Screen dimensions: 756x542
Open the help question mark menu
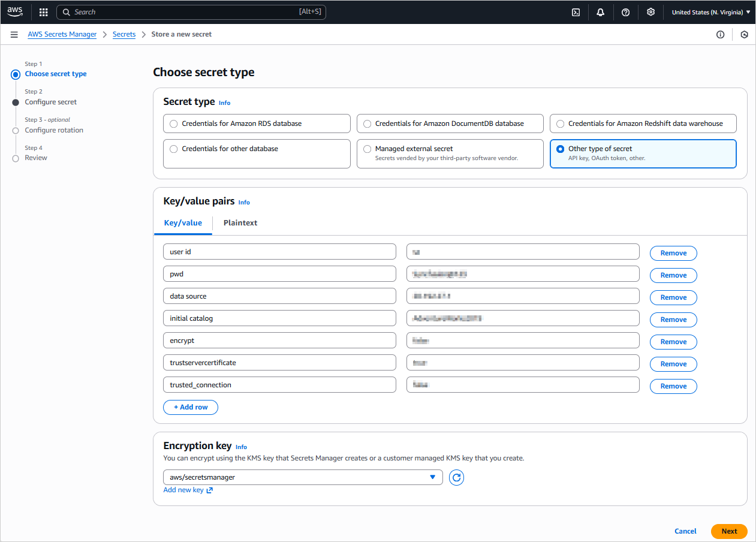pyautogui.click(x=625, y=12)
